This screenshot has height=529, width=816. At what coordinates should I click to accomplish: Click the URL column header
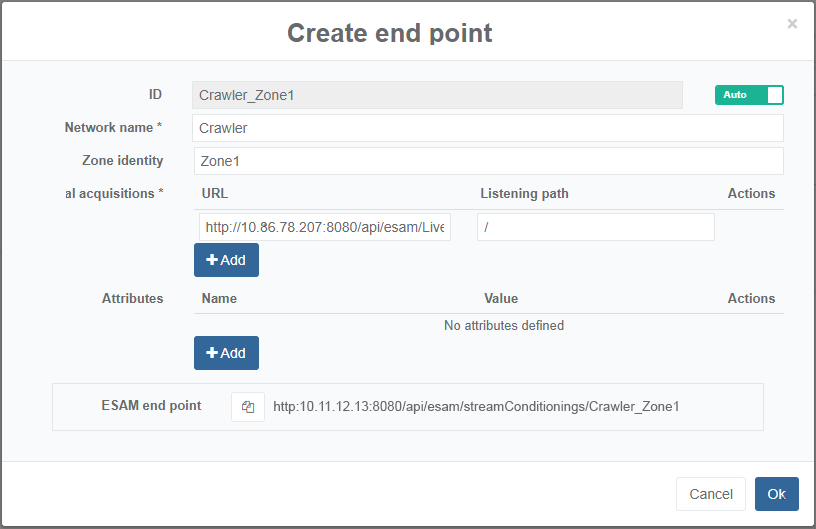click(x=215, y=193)
